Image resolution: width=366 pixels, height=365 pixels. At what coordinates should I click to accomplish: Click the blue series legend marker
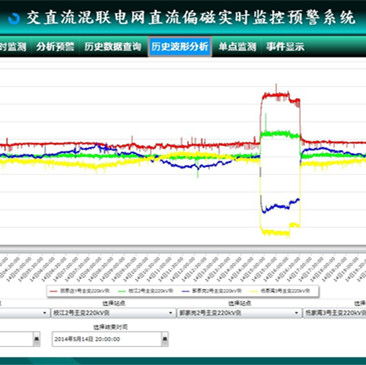coord(185,291)
